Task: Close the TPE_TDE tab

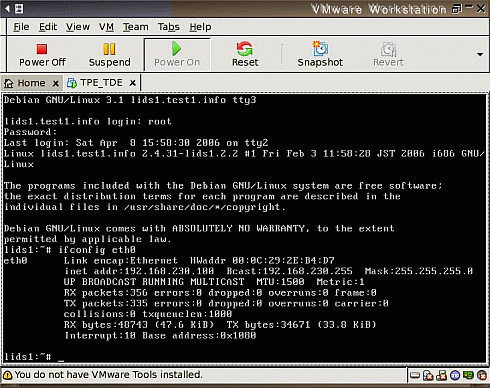Action: point(132,83)
